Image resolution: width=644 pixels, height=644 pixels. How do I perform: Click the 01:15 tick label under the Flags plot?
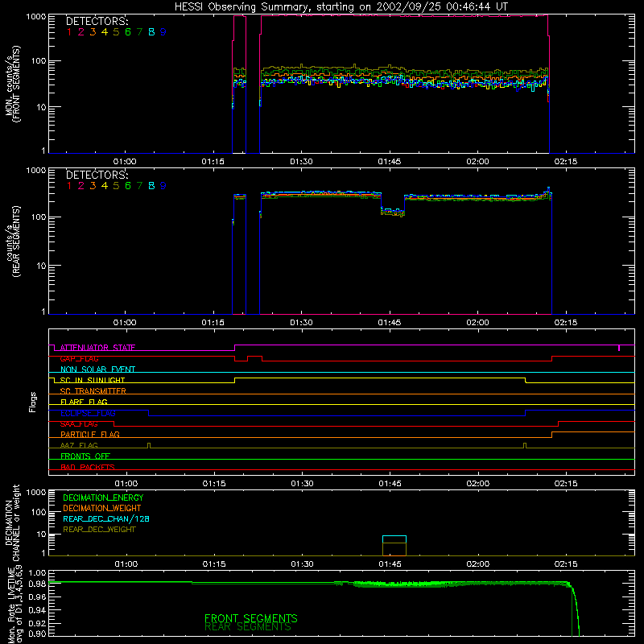click(214, 484)
